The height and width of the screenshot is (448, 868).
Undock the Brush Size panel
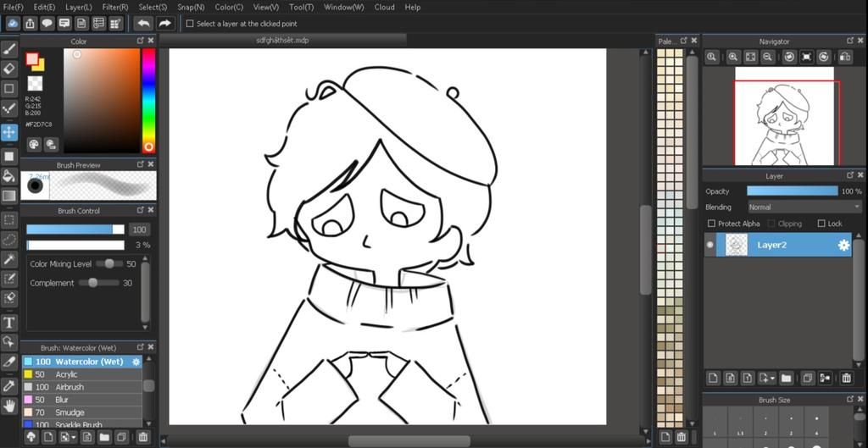(x=850, y=400)
